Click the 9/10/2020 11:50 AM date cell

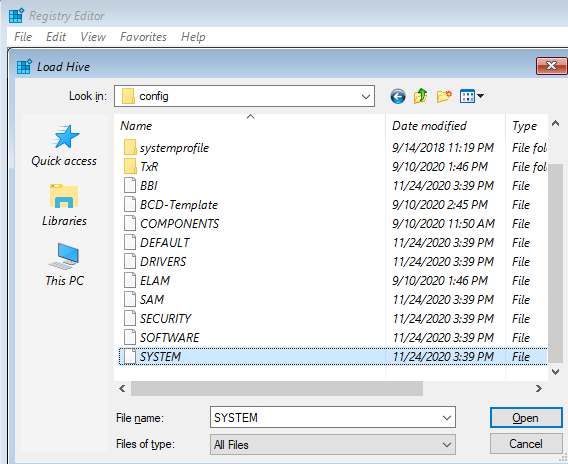[443, 223]
